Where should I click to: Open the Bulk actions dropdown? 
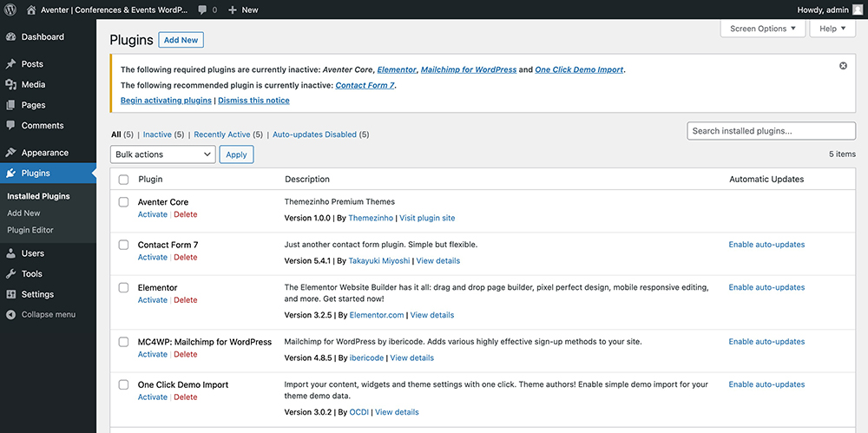(163, 154)
